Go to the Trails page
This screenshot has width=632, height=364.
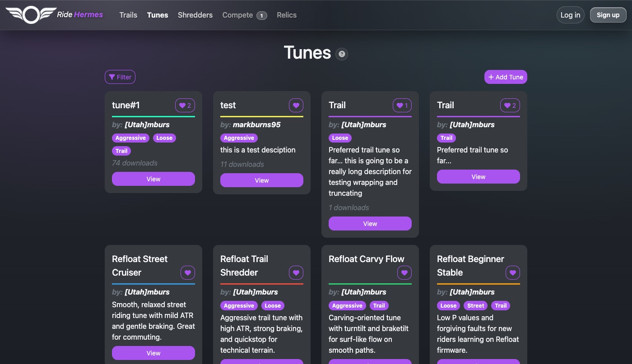tap(128, 15)
